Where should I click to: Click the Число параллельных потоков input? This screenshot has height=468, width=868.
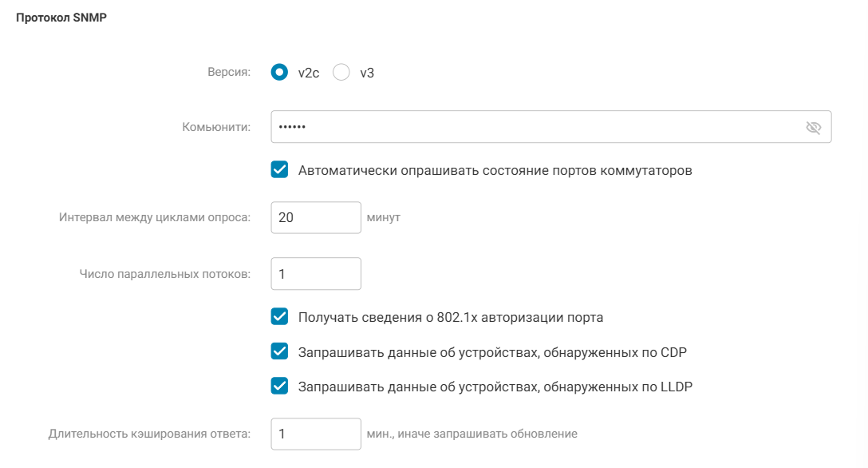click(316, 274)
